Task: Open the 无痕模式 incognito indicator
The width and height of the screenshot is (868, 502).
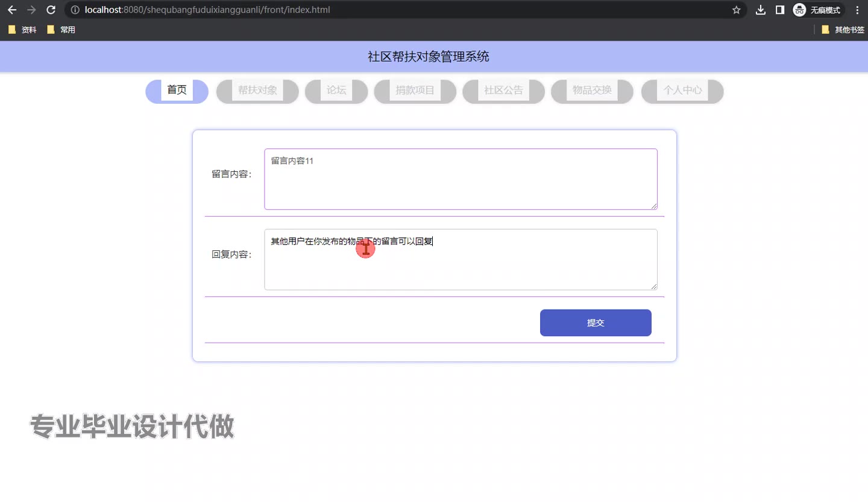Action: point(818,10)
